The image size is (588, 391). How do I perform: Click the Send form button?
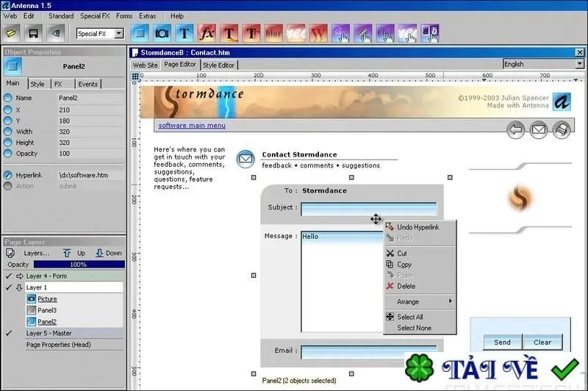pyautogui.click(x=503, y=342)
